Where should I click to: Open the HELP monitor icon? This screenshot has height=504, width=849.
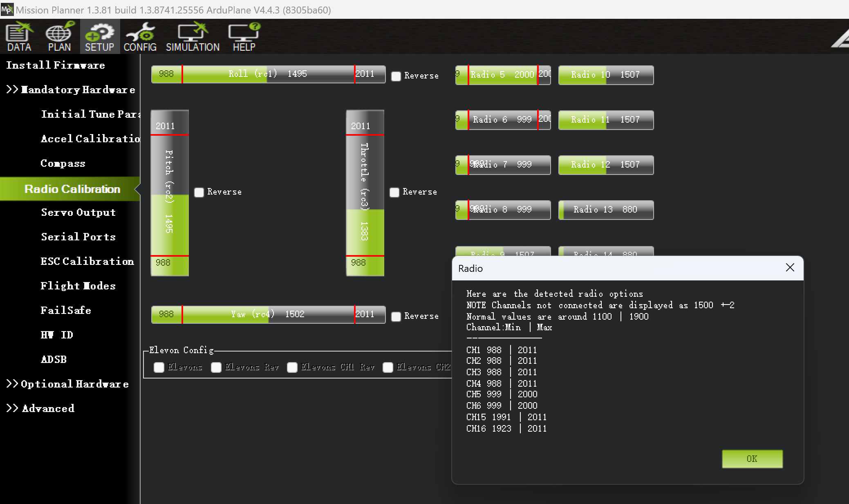click(x=244, y=36)
